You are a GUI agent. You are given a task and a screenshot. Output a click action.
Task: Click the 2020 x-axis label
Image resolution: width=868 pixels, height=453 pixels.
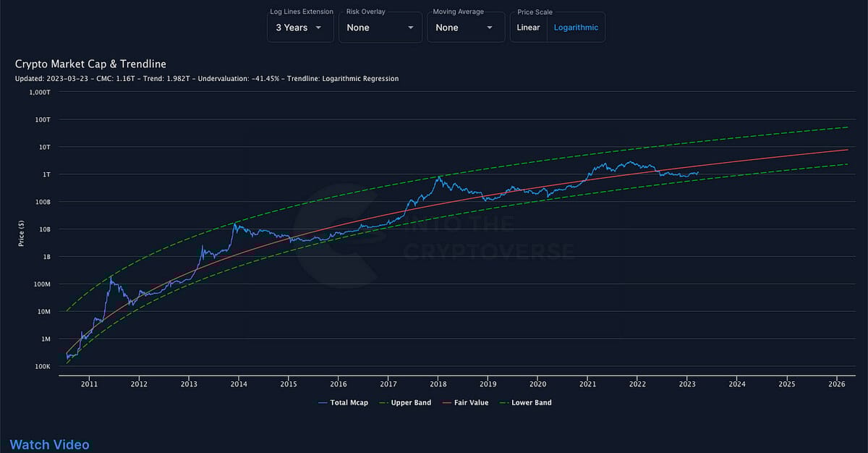coord(538,384)
